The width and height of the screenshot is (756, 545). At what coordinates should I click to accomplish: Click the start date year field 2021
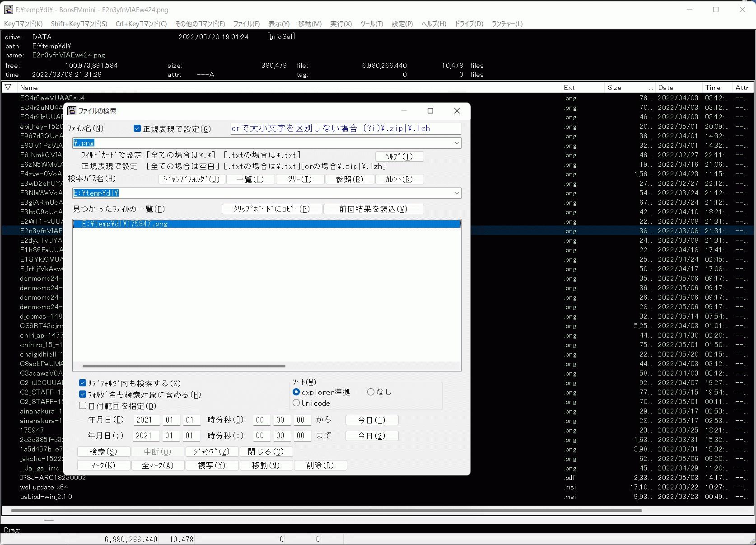tap(144, 420)
